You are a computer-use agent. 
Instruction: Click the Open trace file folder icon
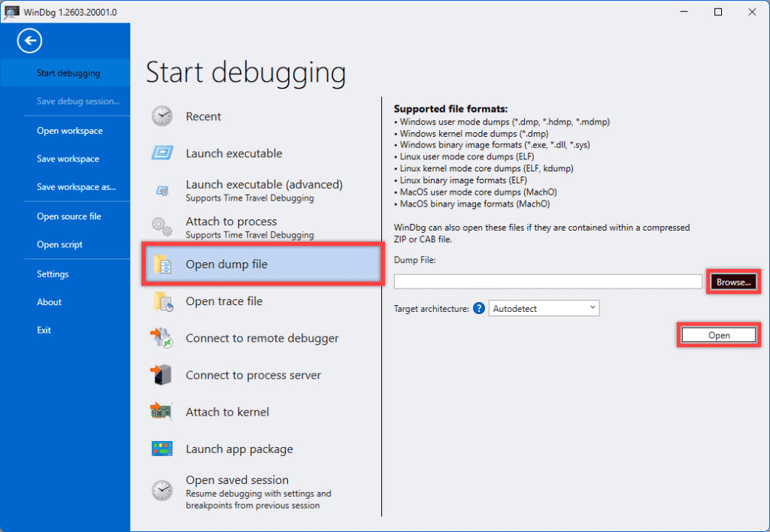pyautogui.click(x=163, y=301)
